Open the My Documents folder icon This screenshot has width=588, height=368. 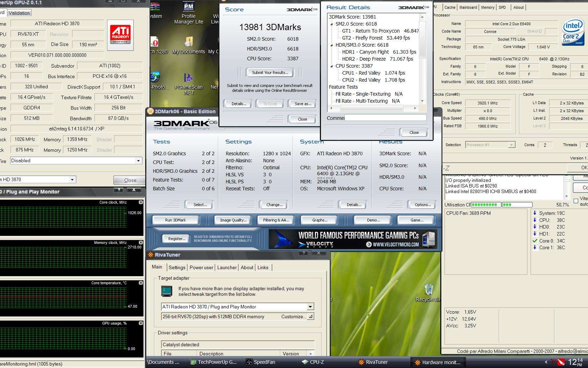189,46
